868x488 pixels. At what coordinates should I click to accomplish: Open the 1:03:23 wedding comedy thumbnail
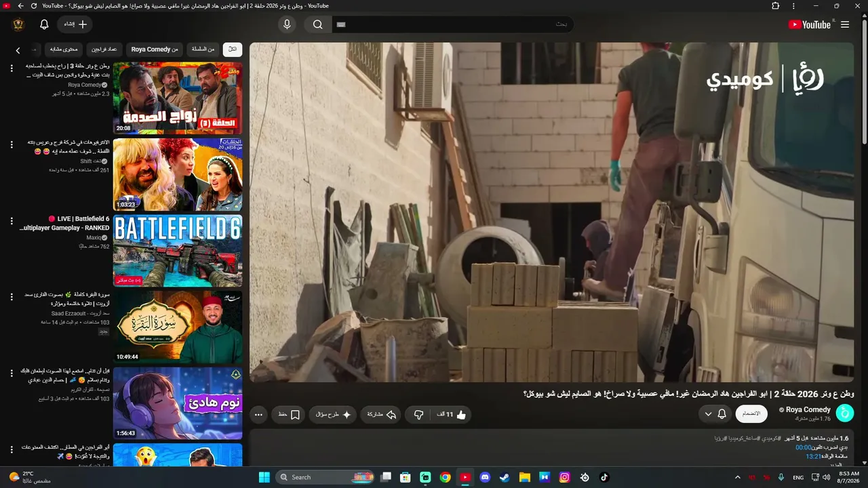point(178,175)
